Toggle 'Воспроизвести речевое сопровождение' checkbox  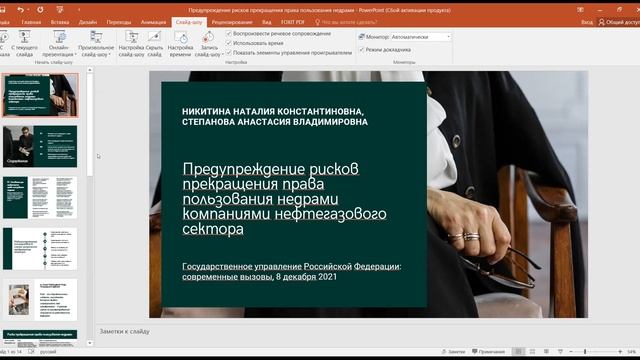pyautogui.click(x=229, y=33)
